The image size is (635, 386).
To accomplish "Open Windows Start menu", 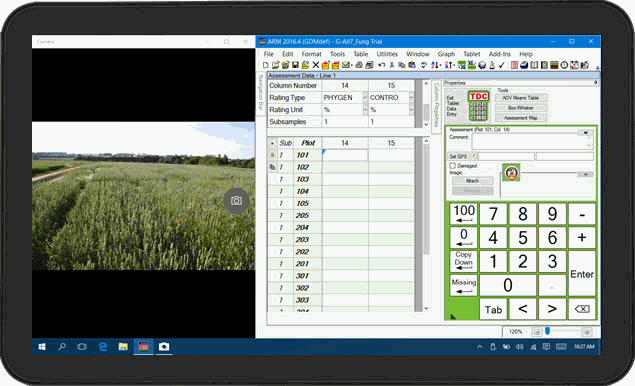I will [42, 347].
